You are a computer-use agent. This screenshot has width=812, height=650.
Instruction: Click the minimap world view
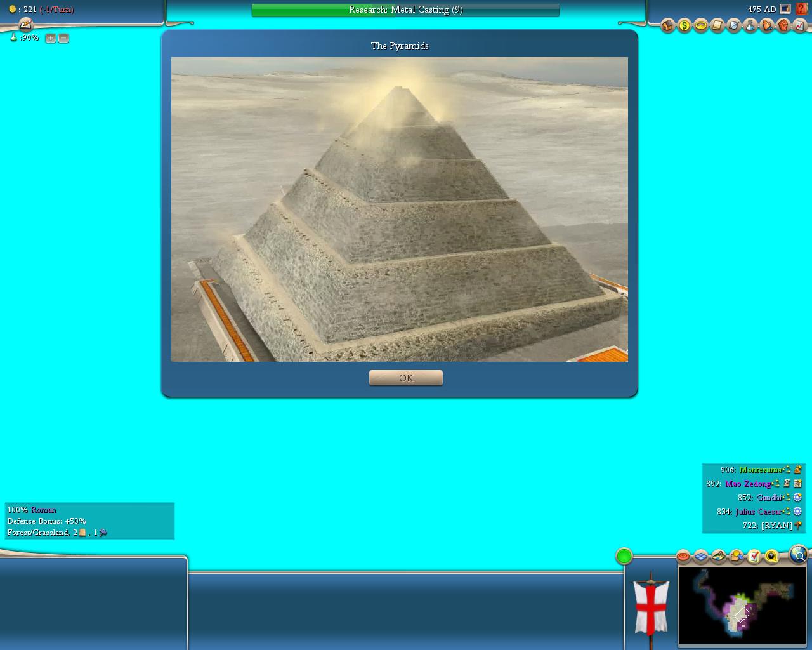(742, 606)
